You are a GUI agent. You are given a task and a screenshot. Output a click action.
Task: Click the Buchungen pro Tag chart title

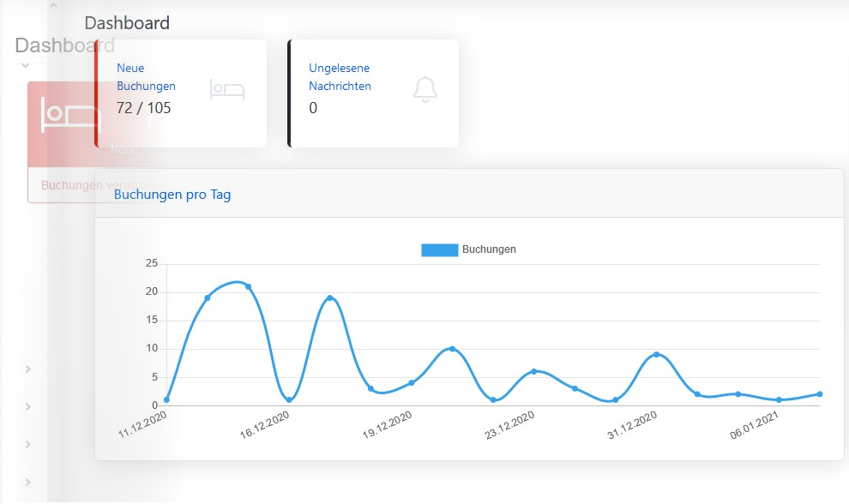coord(172,195)
